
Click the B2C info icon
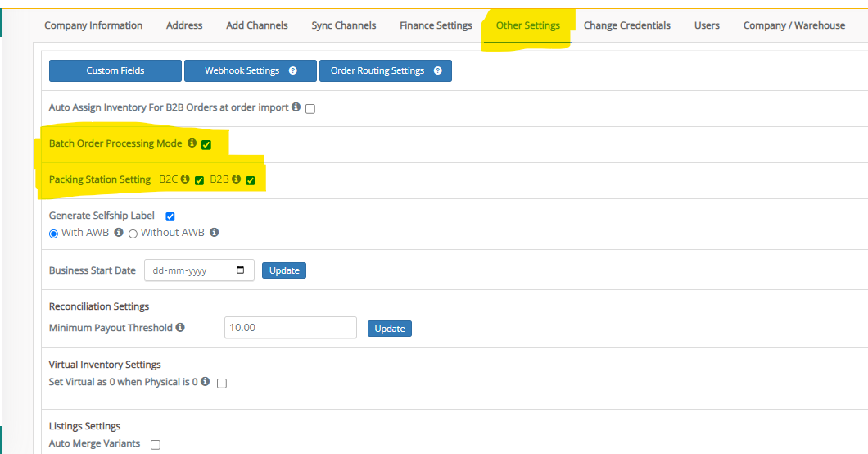(185, 179)
